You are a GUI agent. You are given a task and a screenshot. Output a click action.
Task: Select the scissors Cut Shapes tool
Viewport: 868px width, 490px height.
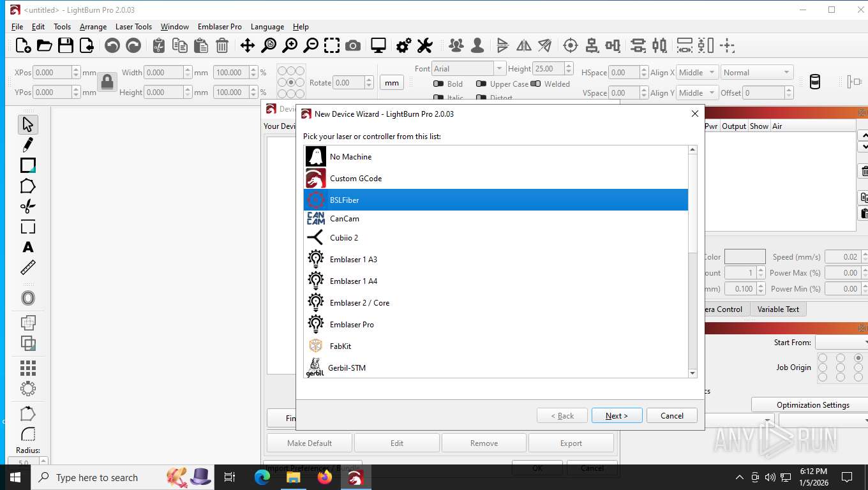click(x=27, y=206)
